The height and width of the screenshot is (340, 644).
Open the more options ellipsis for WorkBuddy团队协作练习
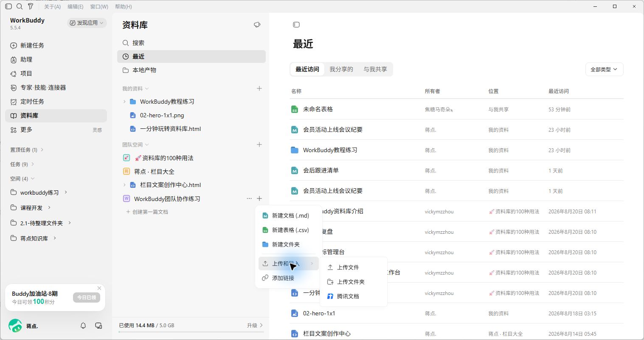(x=249, y=198)
